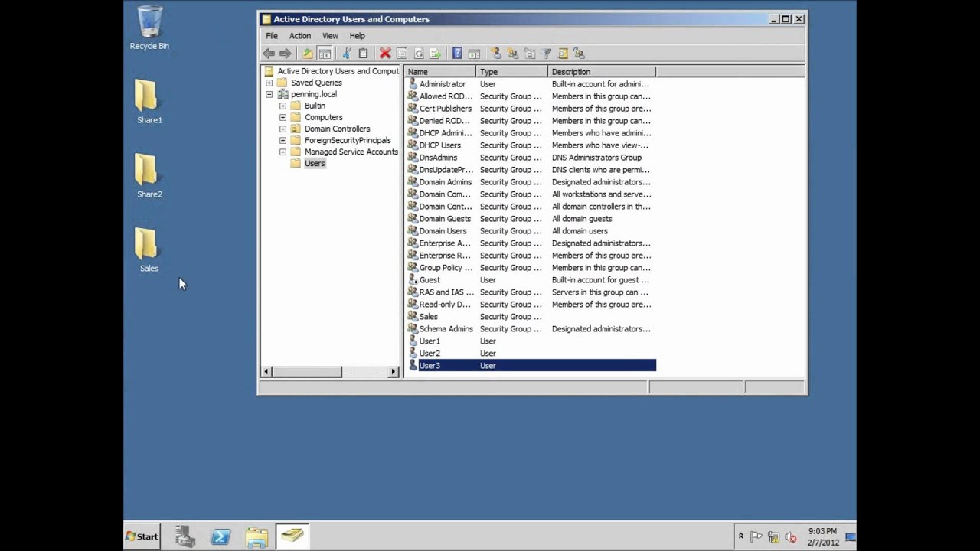Click Add to group toolbar icon
980x551 pixels.
pyautogui.click(x=580, y=54)
